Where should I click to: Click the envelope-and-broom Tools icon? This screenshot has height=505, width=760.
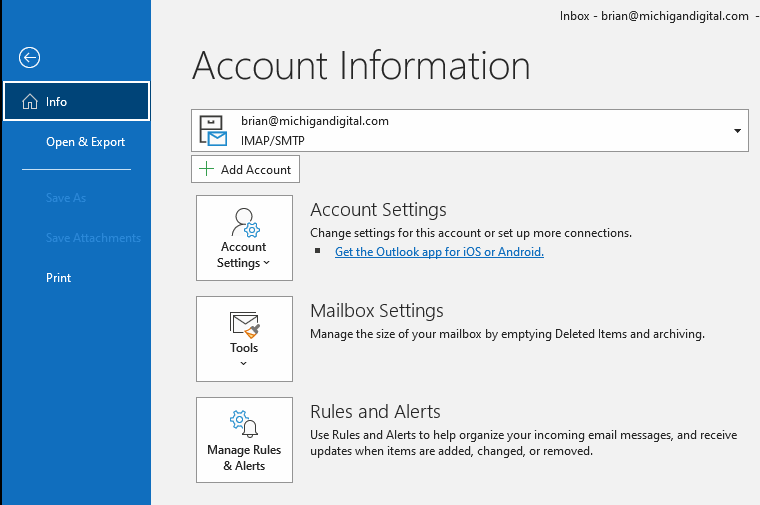[244, 324]
